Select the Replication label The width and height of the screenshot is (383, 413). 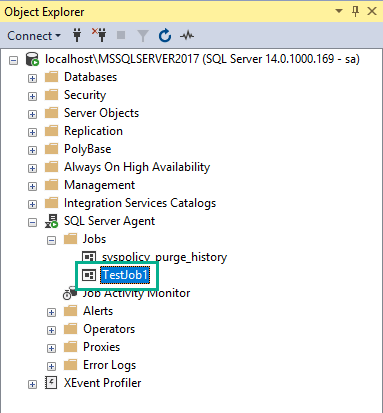coord(93,131)
